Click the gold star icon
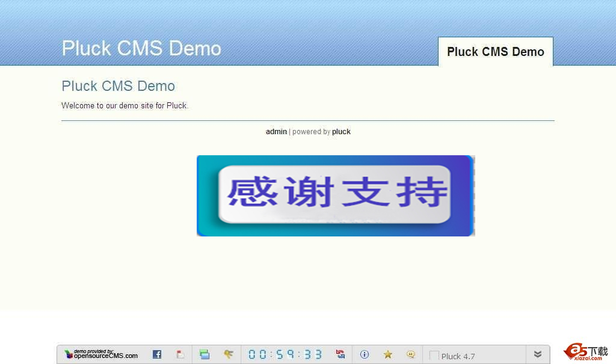Screen dimensions: 616x364 (x=388, y=354)
